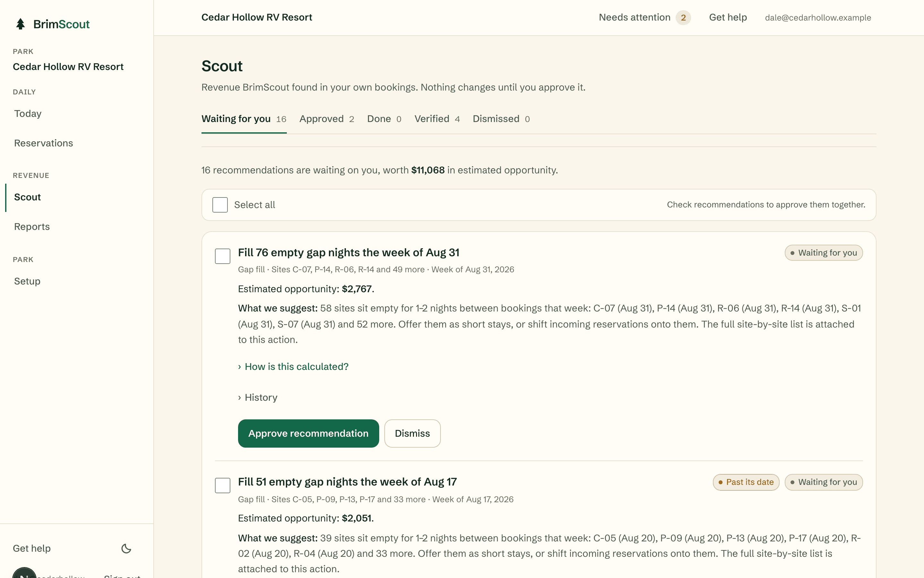
Task: Click title 'Fill 76 empty gap nights the week of Aug 31'
Action: click(x=349, y=253)
